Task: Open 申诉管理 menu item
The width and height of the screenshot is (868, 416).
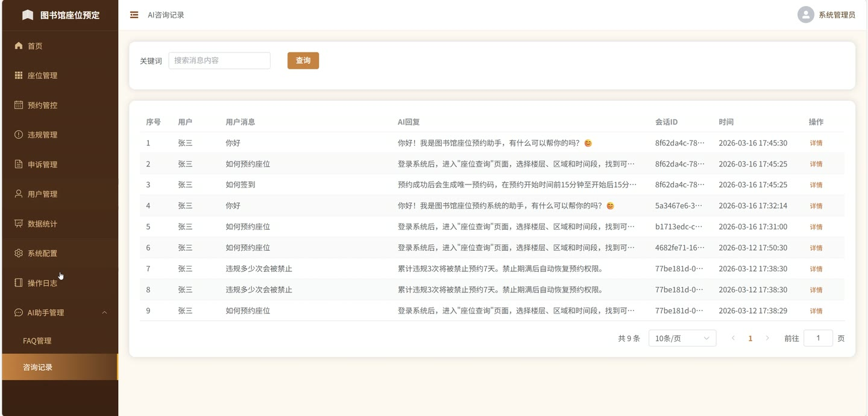Action: 59,164
